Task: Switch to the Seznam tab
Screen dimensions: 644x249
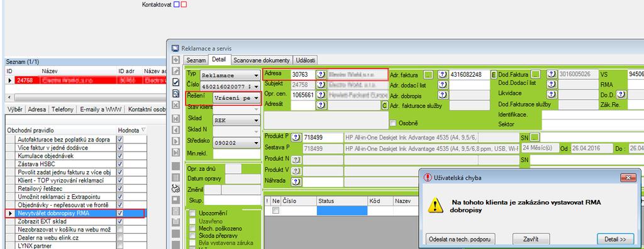Action: 196,60
